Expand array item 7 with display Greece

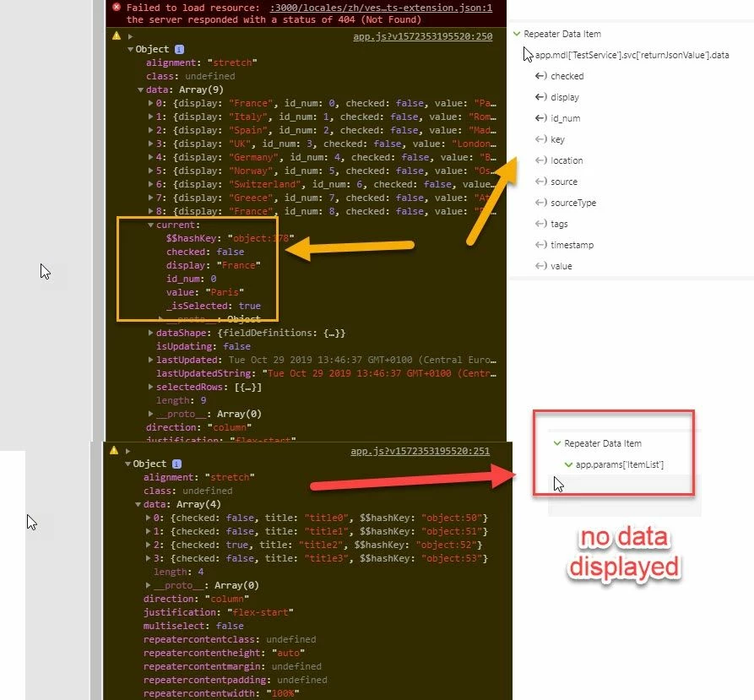(150, 197)
